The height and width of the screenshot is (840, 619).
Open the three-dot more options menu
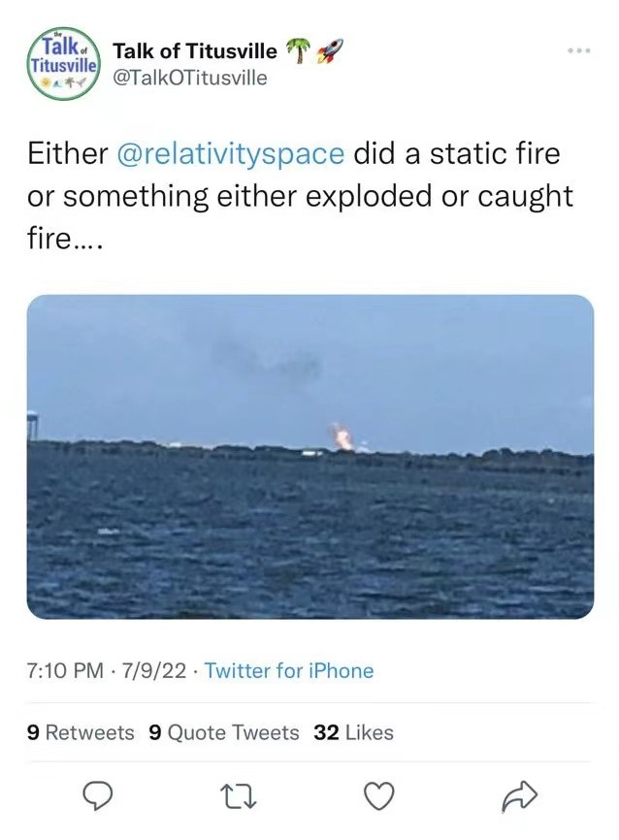(579, 50)
